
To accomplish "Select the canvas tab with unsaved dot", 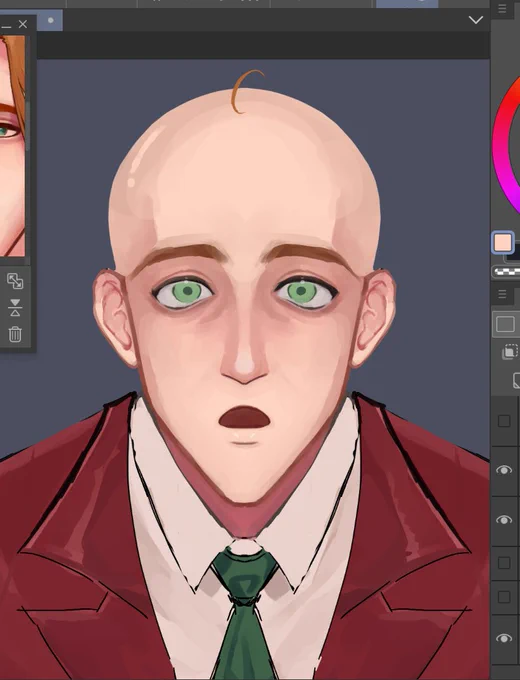I will (x=50, y=20).
